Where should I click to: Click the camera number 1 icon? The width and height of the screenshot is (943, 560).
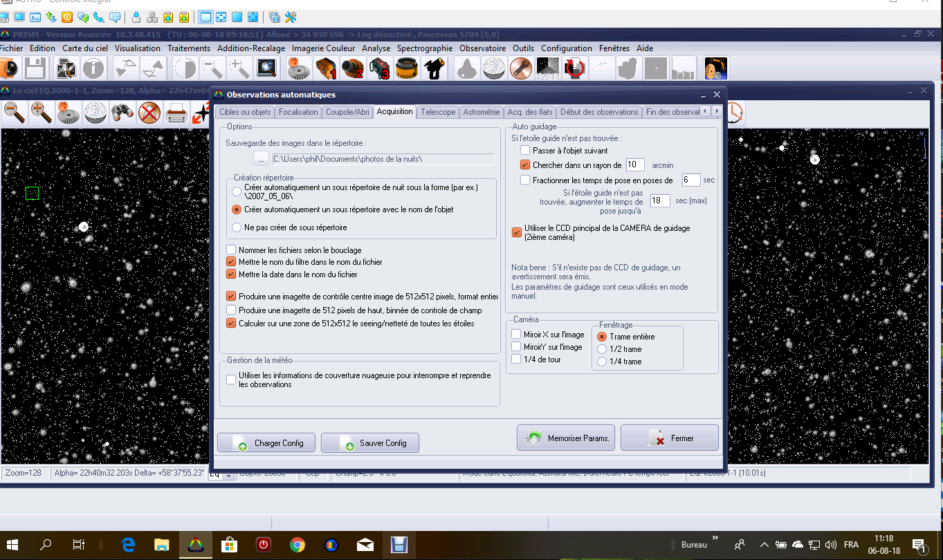[x=325, y=68]
